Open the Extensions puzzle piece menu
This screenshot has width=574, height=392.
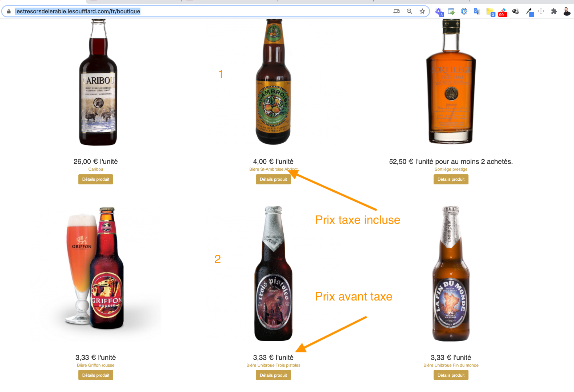[554, 11]
